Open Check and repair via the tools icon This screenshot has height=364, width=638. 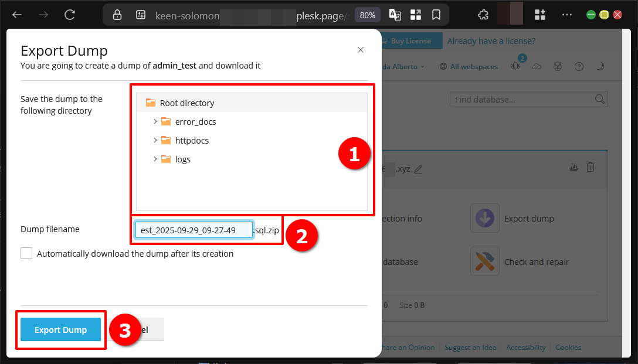(484, 261)
